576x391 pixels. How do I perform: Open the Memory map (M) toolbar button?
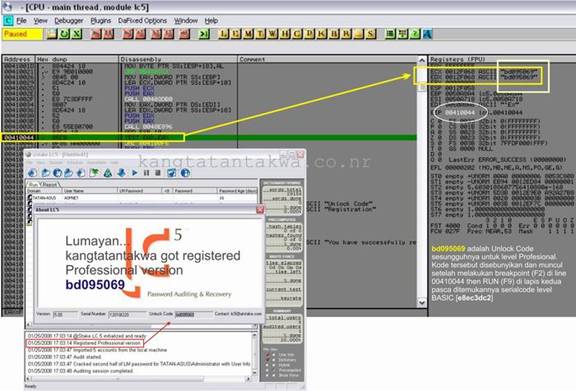(x=248, y=34)
